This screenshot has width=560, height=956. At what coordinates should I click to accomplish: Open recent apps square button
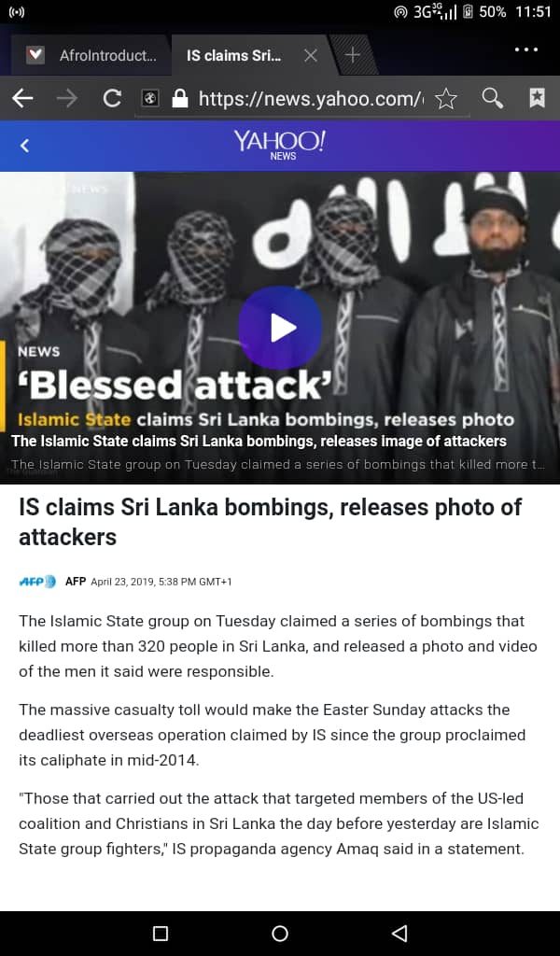[x=161, y=934]
